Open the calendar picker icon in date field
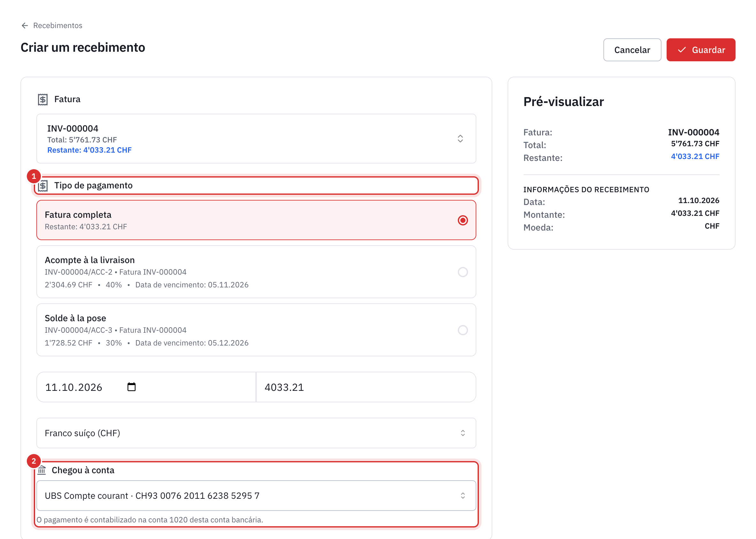Screen dimensions: 756x539 132,387
